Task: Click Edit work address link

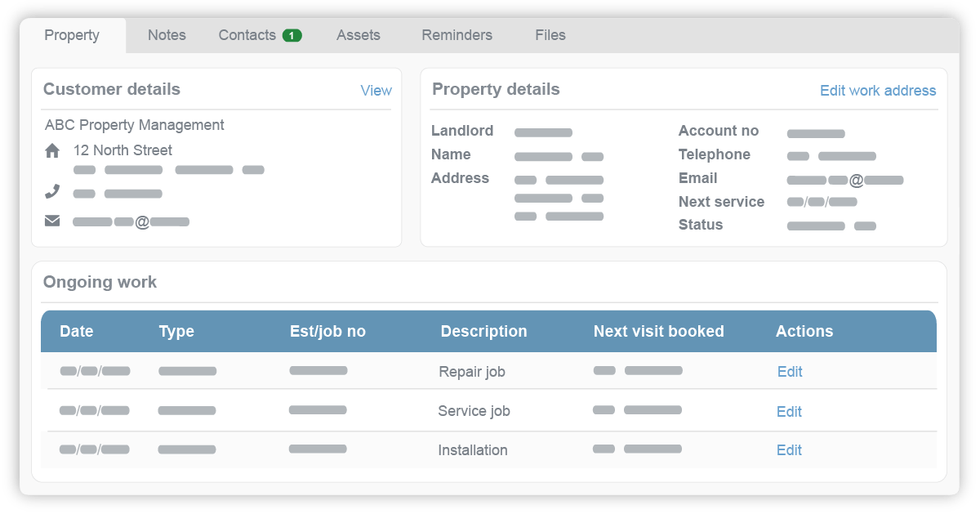Action: coord(878,91)
